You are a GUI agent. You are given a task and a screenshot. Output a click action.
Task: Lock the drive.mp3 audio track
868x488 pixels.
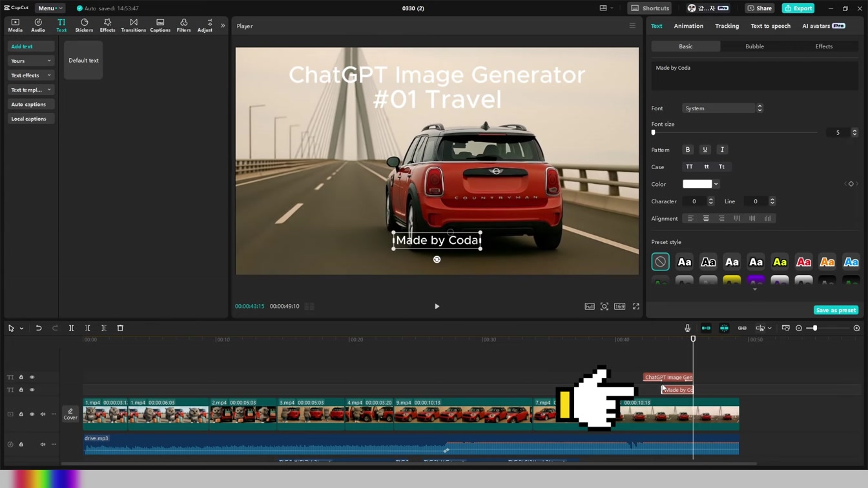click(x=21, y=444)
